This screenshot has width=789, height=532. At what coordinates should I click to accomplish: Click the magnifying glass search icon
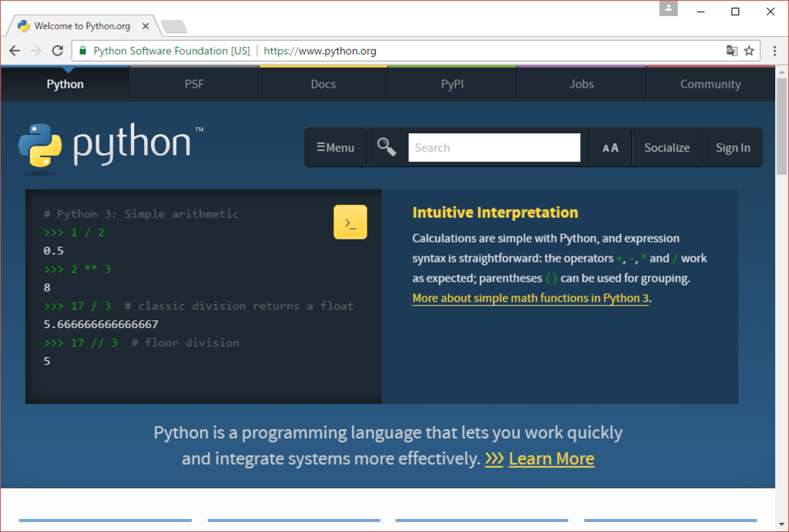(x=387, y=147)
